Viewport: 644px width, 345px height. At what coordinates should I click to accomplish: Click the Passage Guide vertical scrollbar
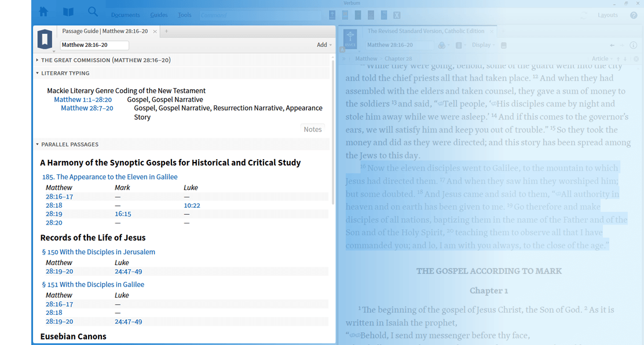point(333,131)
